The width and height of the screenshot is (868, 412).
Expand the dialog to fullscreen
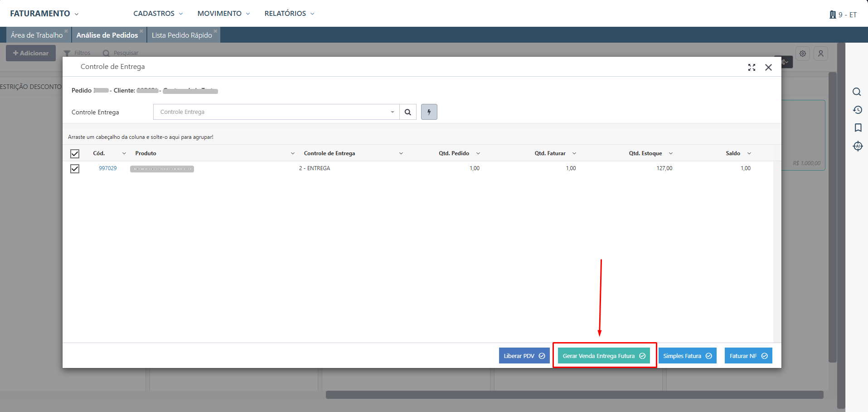click(x=752, y=68)
